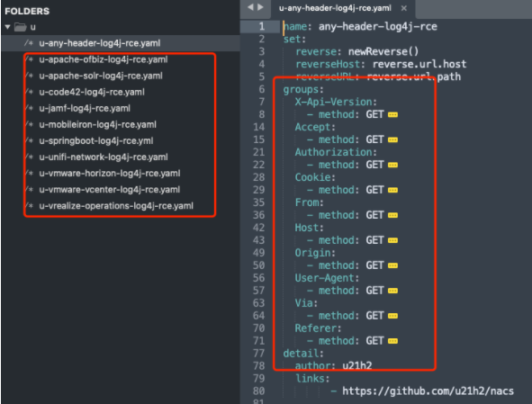Screen dimensions: 532x404
Task: Expand folded block on line 57
Action: pos(392,291)
